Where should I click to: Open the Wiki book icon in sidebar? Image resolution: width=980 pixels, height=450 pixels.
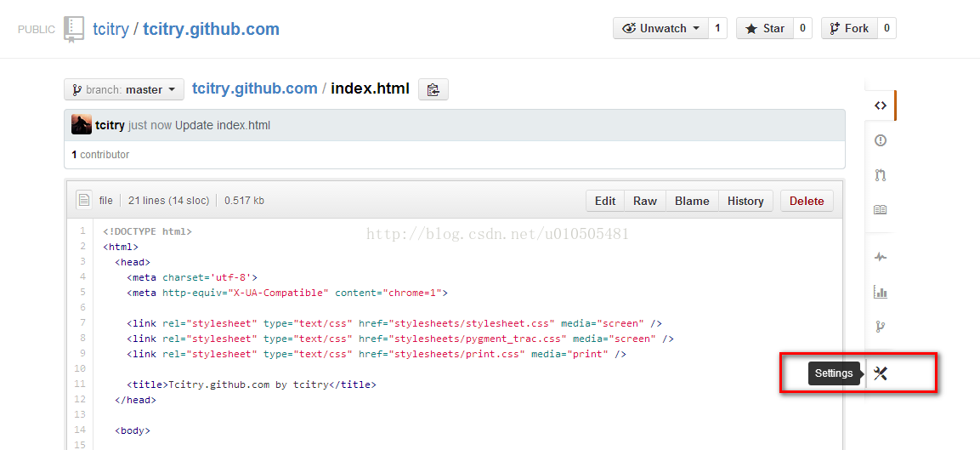pos(880,209)
